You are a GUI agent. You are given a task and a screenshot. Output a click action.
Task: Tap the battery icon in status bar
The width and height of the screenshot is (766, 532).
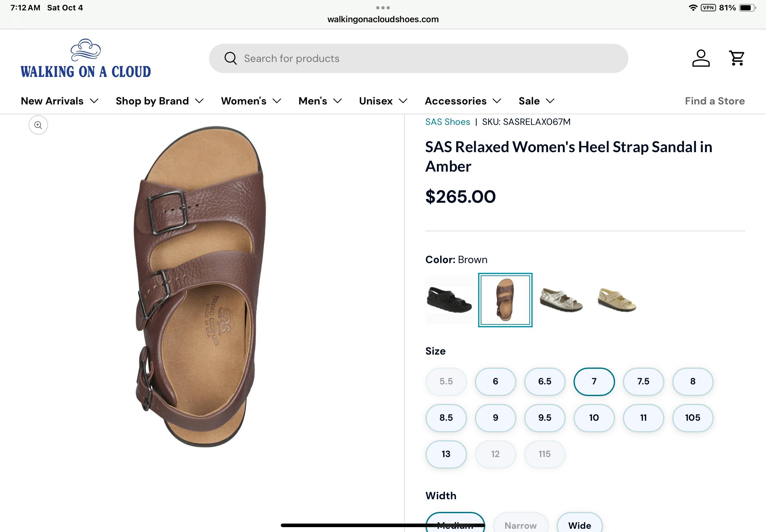pos(746,8)
